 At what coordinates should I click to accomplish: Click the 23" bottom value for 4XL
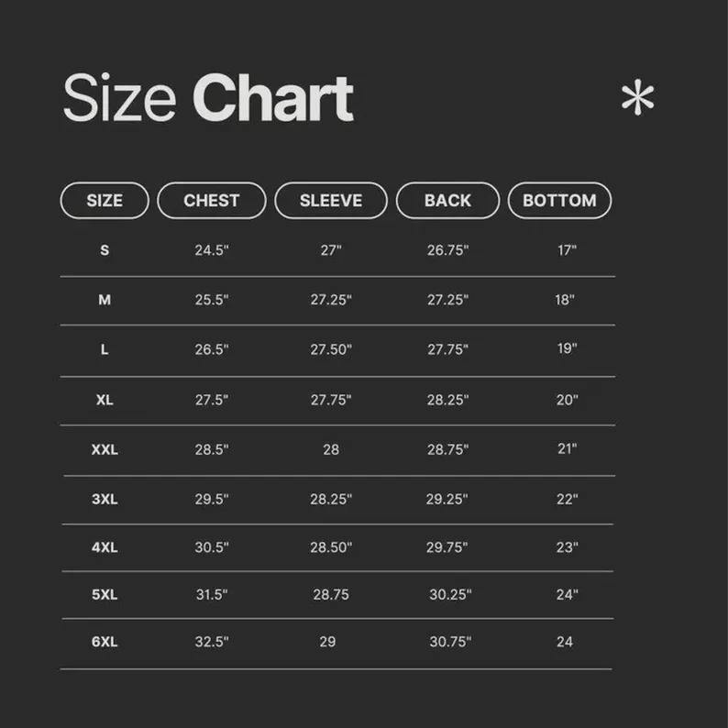[567, 548]
